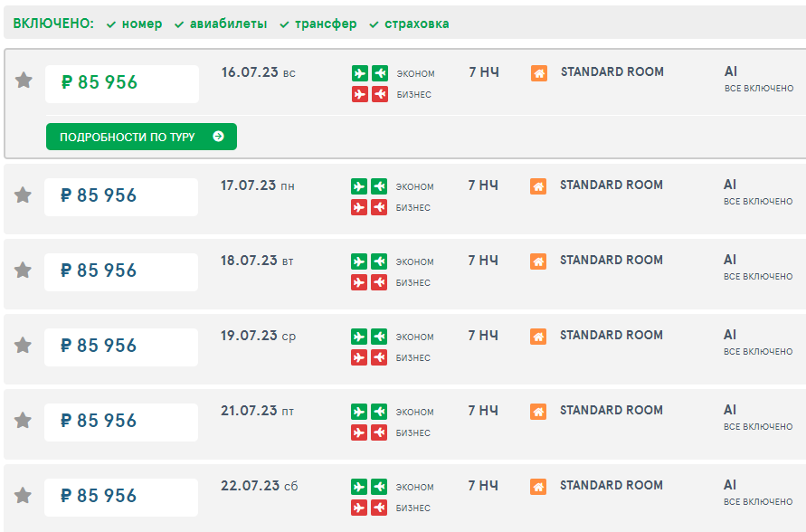This screenshot has height=532, width=806.
Task: Click the star for 21.07.23 tour
Action: [23, 421]
